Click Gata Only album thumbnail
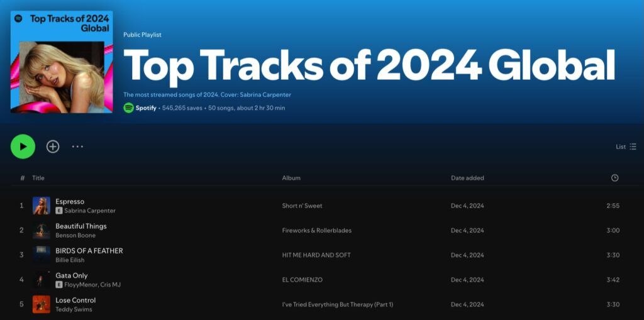Screen dimensions: 644x320 tap(42, 280)
